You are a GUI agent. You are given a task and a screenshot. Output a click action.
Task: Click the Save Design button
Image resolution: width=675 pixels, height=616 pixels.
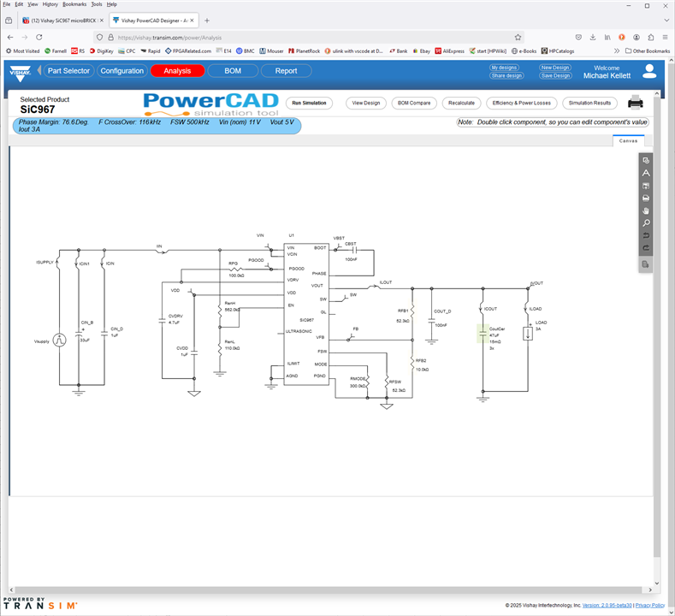click(555, 75)
